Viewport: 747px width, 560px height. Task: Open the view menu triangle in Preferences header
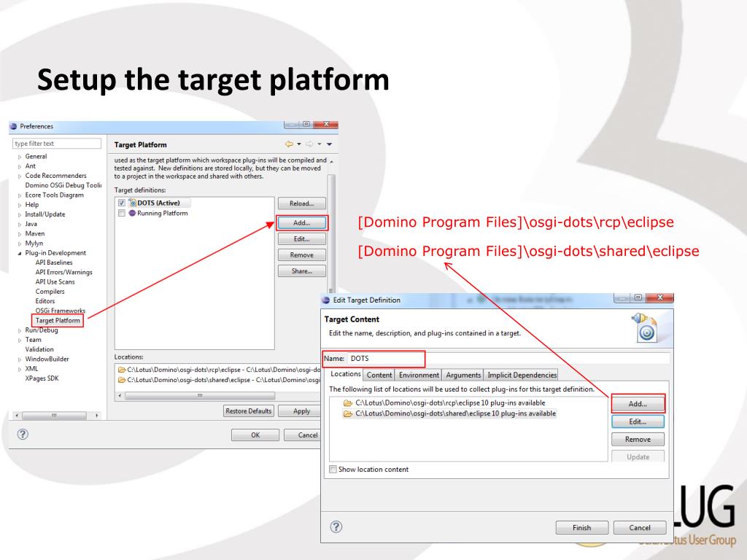(x=329, y=144)
